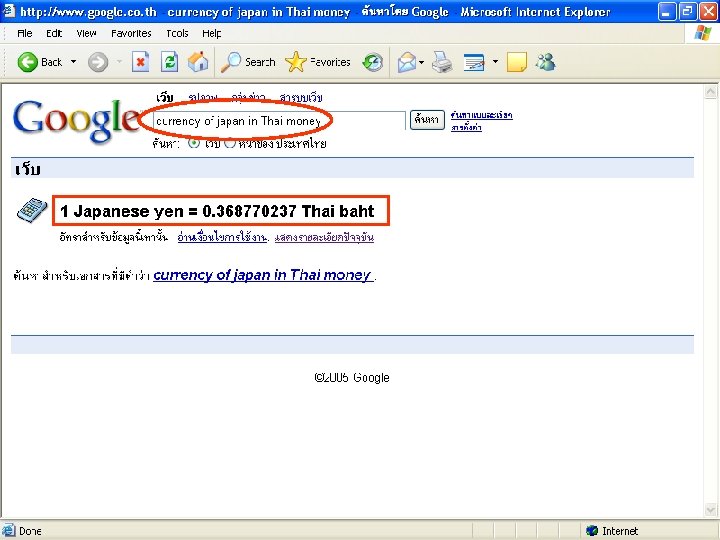
Task: Go back with the green Back arrow
Action: coord(39,62)
